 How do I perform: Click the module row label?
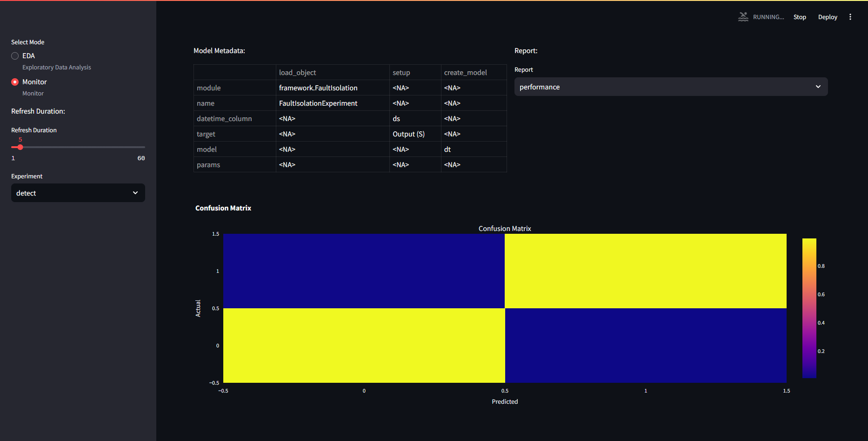(x=235, y=88)
